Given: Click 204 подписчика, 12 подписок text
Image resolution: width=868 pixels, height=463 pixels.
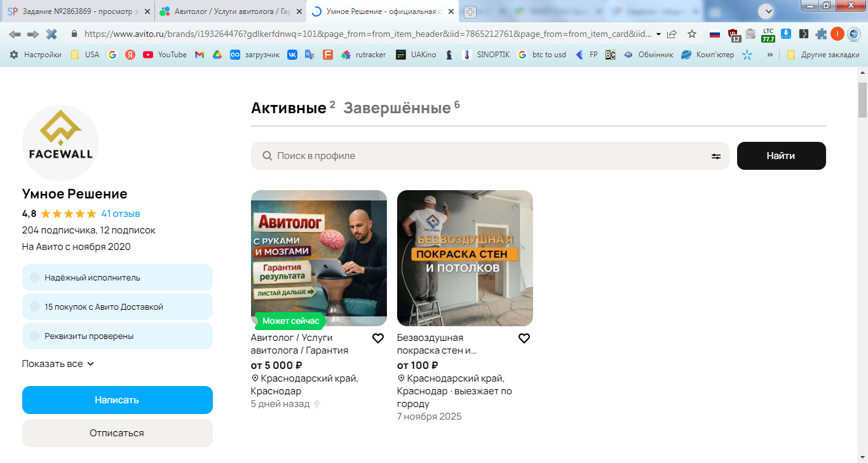Looking at the screenshot, I should [89, 230].
